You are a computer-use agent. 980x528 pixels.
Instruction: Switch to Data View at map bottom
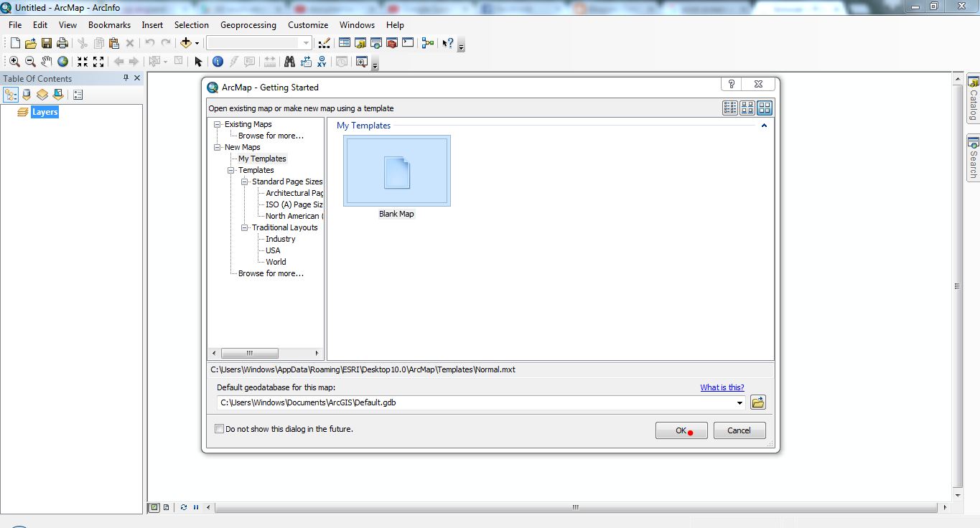[x=154, y=507]
